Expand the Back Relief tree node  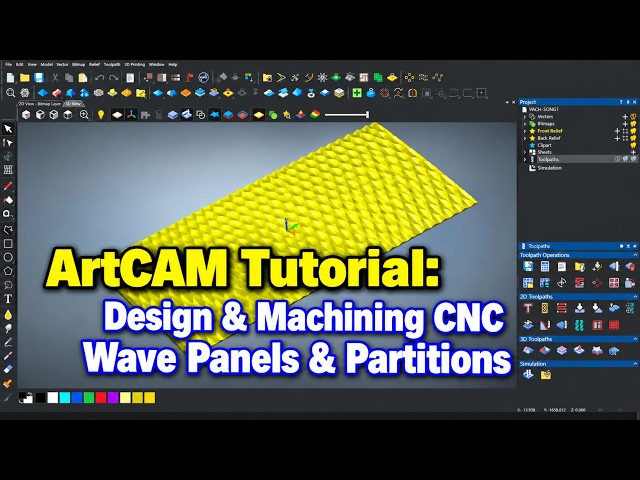click(x=525, y=138)
